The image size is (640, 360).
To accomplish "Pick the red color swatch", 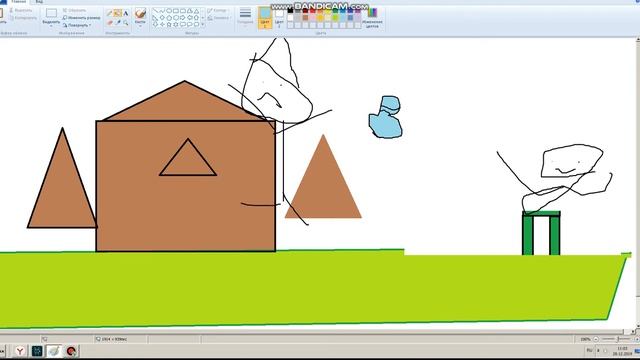I will pyautogui.click(x=313, y=11).
